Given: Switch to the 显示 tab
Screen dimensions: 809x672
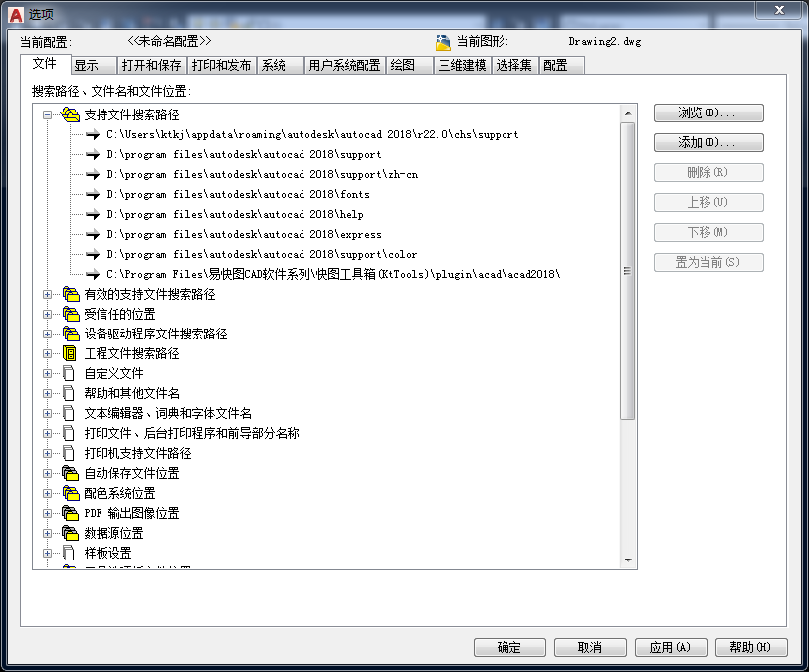Looking at the screenshot, I should coord(86,65).
